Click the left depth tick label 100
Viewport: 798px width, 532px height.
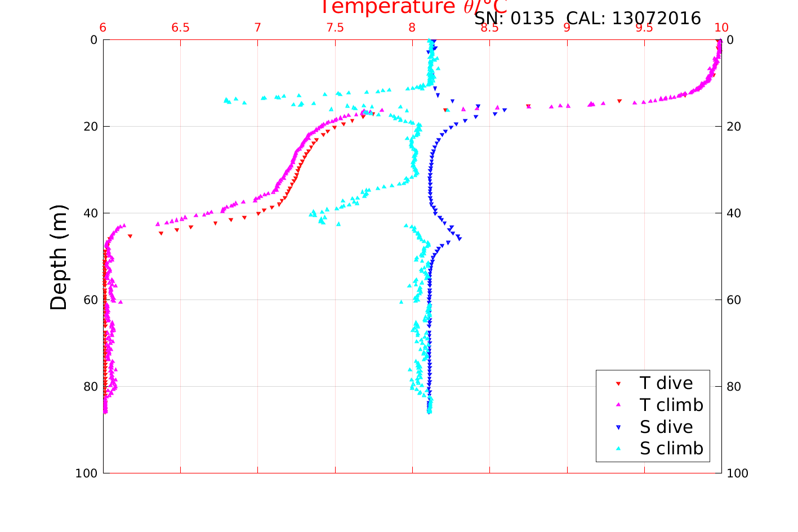(x=87, y=473)
